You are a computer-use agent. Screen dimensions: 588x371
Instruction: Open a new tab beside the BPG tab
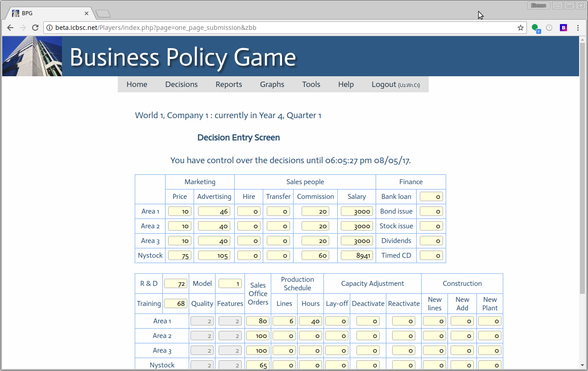[103, 14]
